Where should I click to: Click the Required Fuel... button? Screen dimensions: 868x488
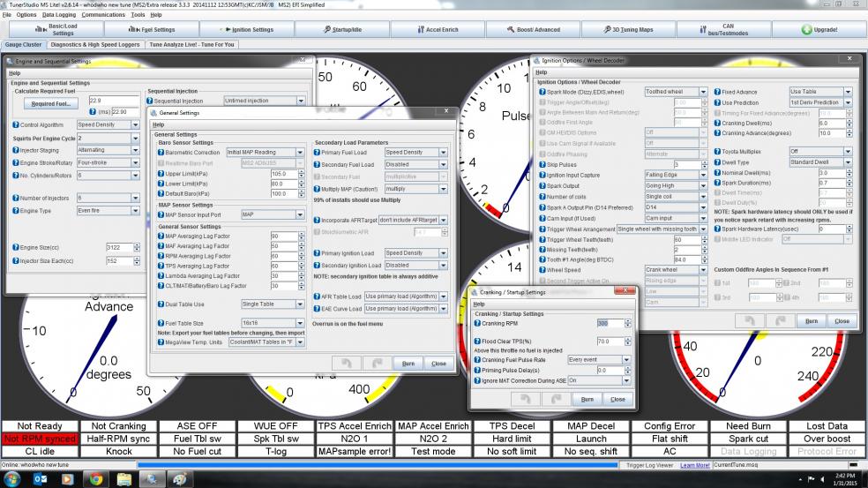50,104
